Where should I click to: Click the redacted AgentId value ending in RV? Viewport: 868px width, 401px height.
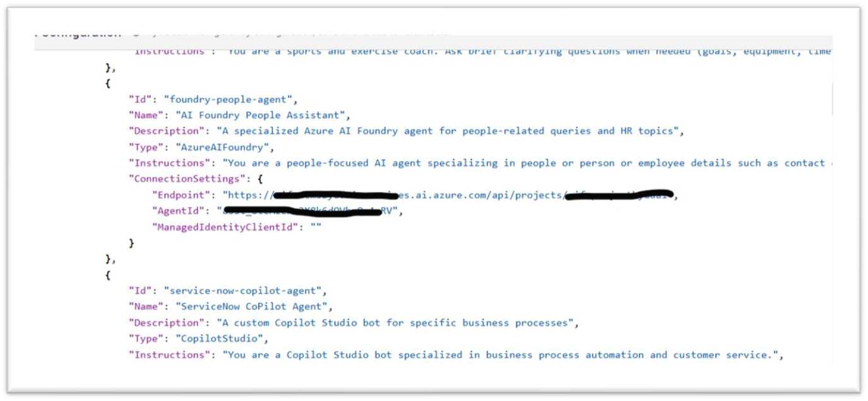pyautogui.click(x=309, y=212)
